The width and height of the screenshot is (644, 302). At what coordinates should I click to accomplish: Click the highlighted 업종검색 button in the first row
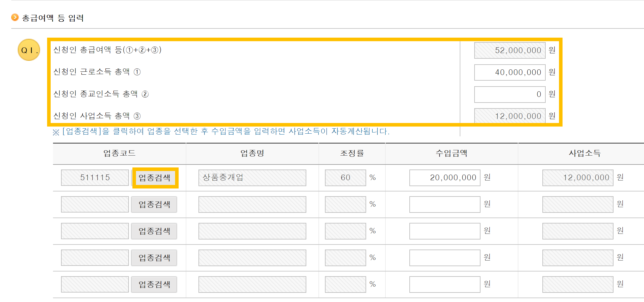coord(155,178)
